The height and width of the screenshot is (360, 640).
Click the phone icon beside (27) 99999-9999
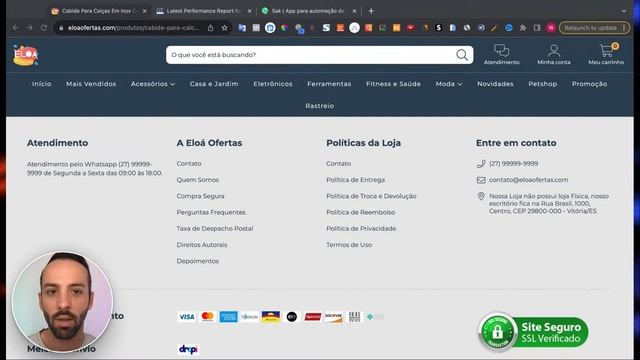(x=481, y=164)
